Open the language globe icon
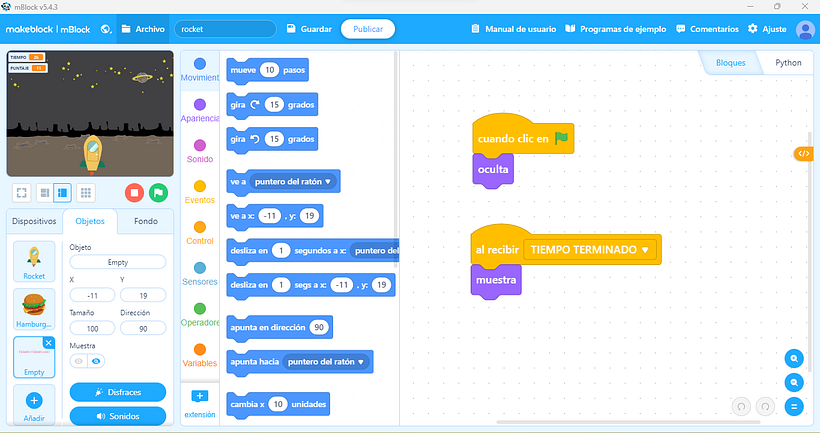 coord(106,29)
